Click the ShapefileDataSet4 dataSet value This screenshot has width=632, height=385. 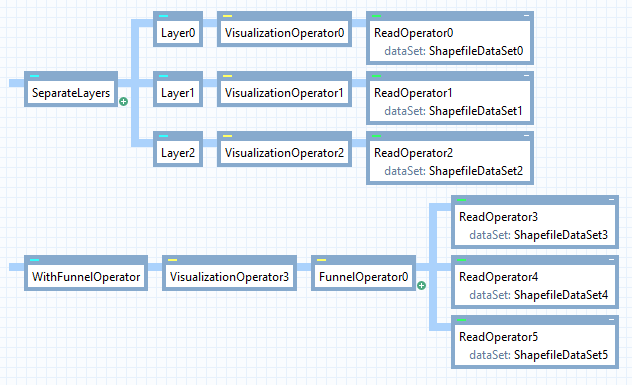561,295
